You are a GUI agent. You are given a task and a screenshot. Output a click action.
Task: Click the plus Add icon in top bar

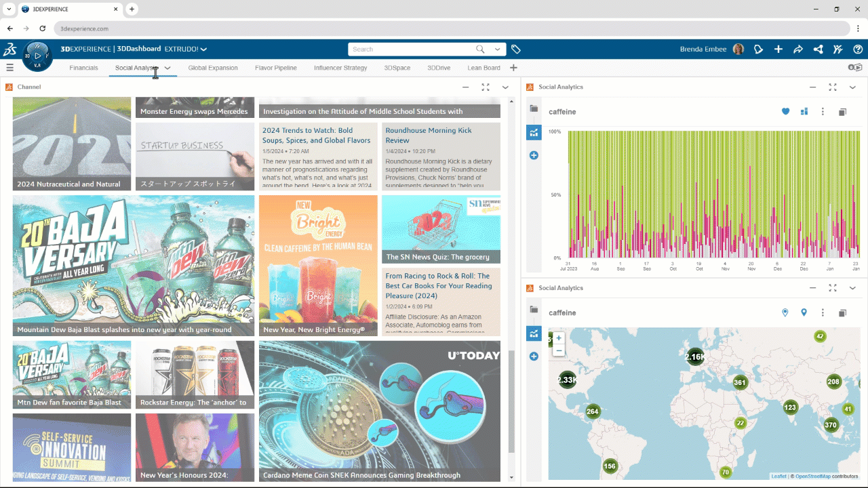[x=778, y=49]
